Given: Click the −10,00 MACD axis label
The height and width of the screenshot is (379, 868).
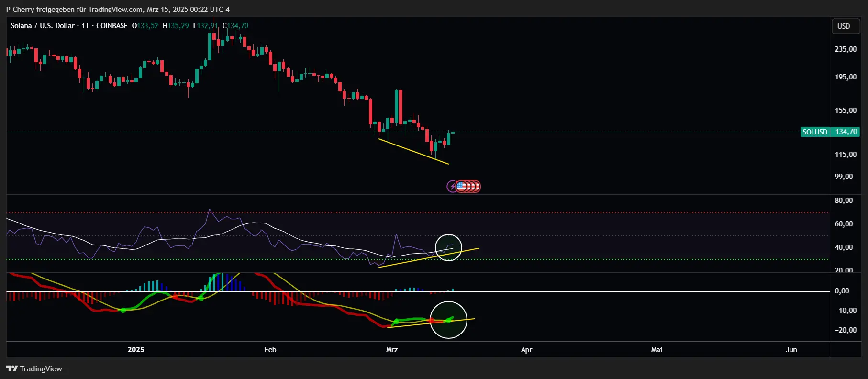Looking at the screenshot, I should coord(846,311).
